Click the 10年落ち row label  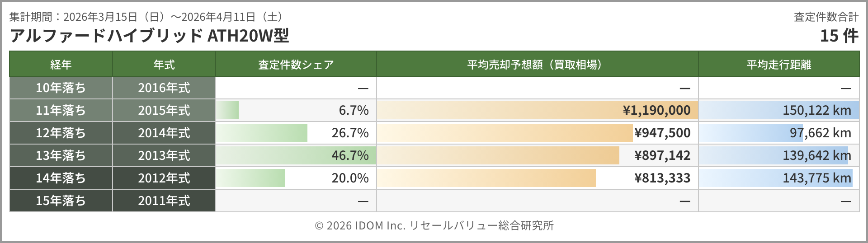click(61, 88)
